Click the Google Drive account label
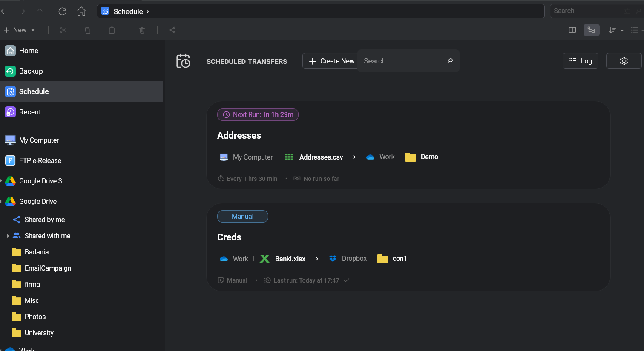Image resolution: width=644 pixels, height=351 pixels. [x=38, y=201]
